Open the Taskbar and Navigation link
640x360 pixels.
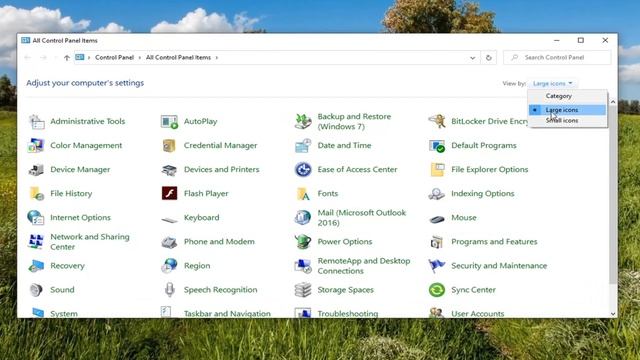227,313
